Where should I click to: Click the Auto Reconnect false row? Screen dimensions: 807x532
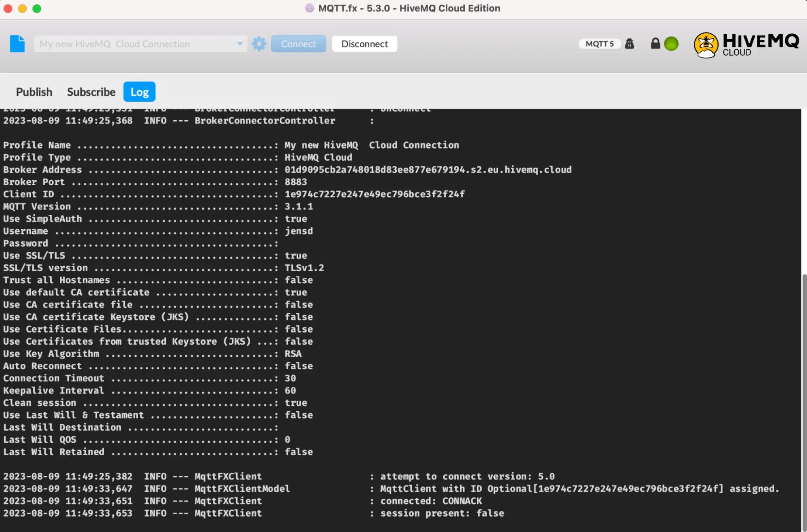pyautogui.click(x=158, y=366)
